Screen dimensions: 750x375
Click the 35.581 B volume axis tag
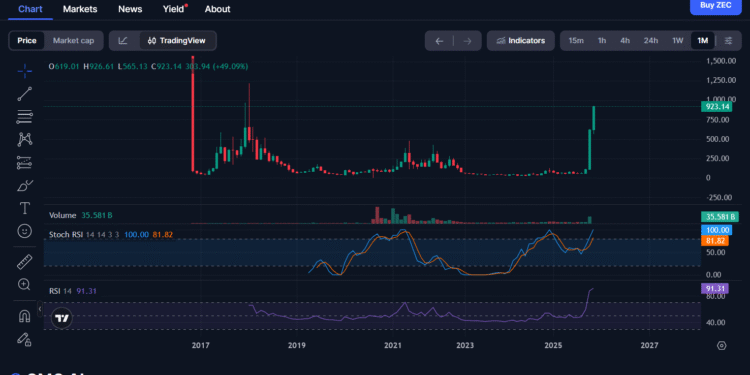tap(719, 217)
